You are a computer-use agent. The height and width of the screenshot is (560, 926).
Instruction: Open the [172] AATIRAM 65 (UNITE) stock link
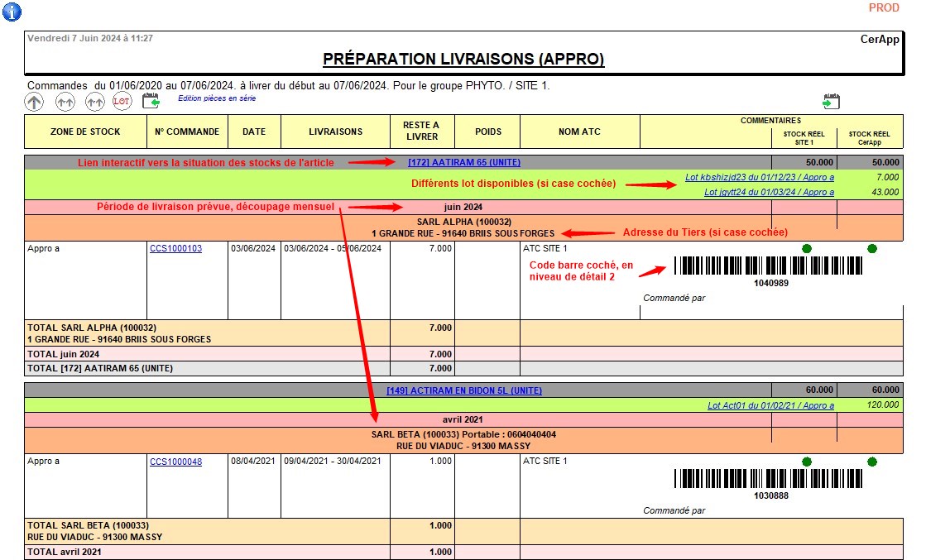(464, 163)
